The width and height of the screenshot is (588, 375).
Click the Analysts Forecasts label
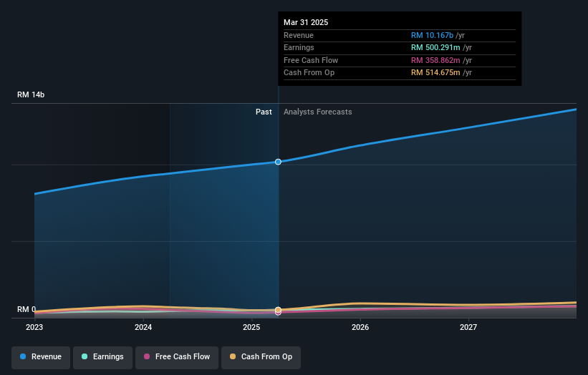point(317,112)
